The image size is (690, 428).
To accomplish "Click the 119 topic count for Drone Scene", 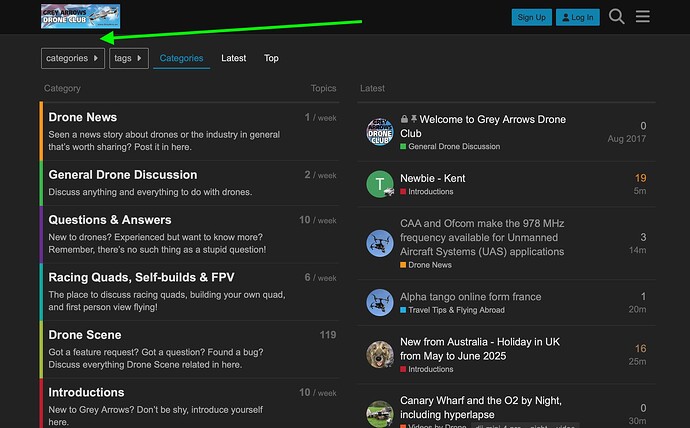I will click(x=328, y=335).
